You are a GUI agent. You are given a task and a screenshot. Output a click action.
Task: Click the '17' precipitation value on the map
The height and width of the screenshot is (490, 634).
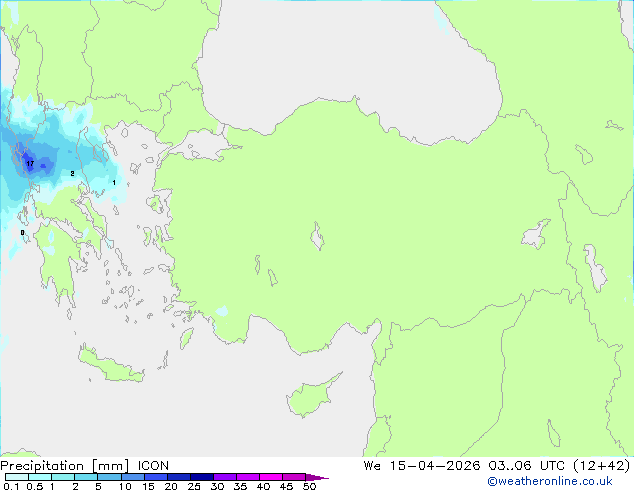pos(30,164)
